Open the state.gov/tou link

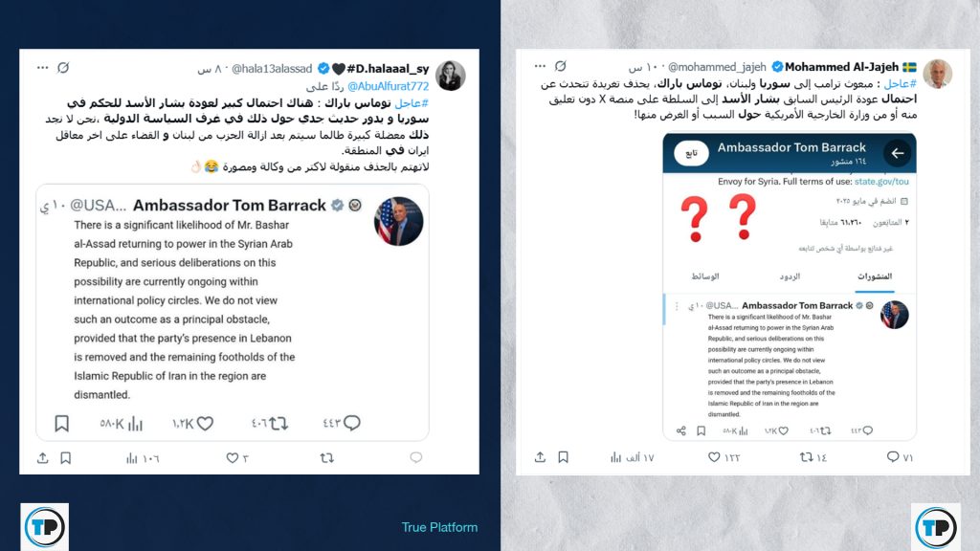click(x=881, y=181)
